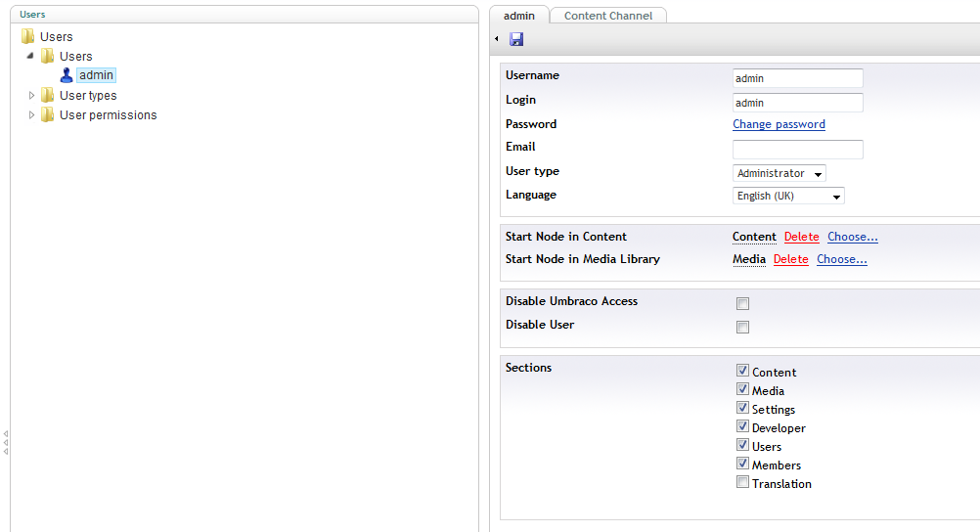Viewport: 980px width, 532px height.
Task: Click the admin user person icon
Action: point(67,75)
